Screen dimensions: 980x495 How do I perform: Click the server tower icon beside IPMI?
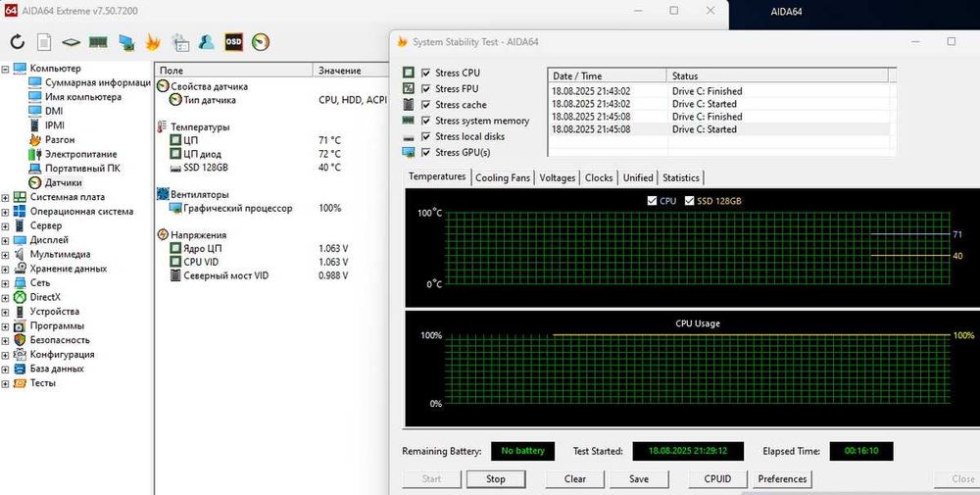point(35,125)
